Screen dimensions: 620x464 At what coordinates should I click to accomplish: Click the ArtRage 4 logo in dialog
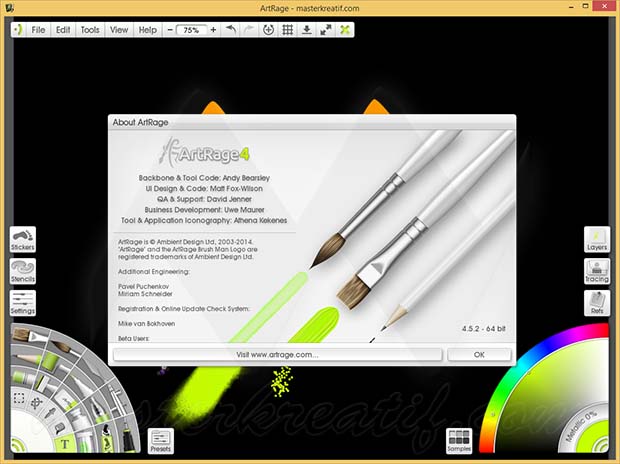coord(204,152)
